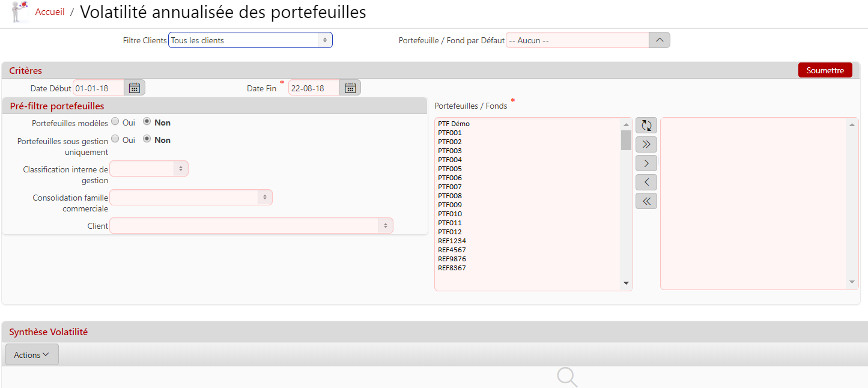Go to Accueil breadcrumb link
This screenshot has width=868, height=388.
tap(50, 12)
